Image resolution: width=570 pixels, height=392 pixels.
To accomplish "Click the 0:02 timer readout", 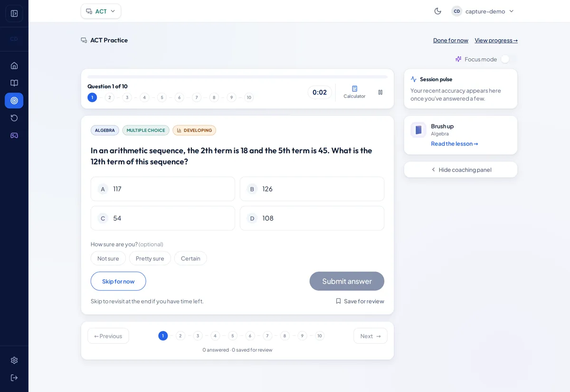I will [320, 92].
